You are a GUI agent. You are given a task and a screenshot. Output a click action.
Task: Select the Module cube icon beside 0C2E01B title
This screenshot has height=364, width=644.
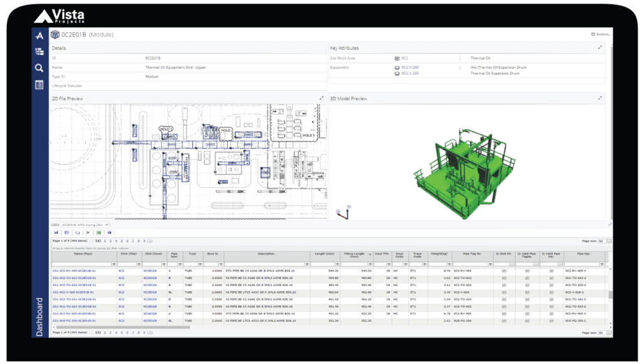click(x=54, y=35)
